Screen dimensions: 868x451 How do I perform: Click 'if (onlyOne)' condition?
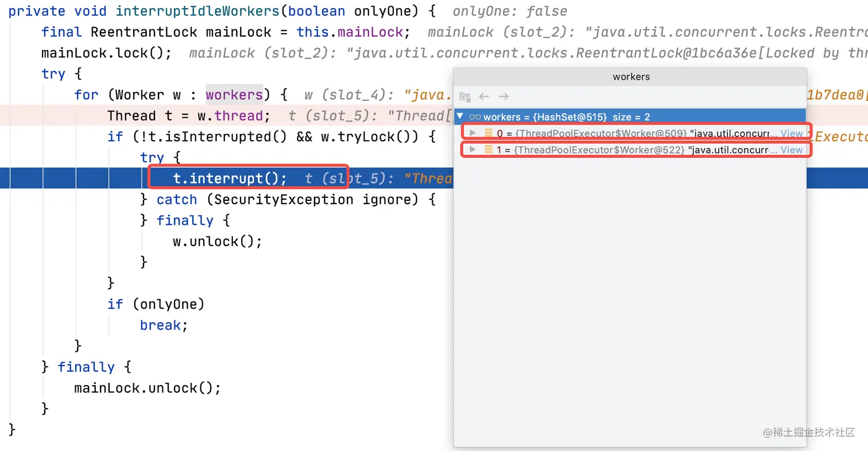(x=156, y=304)
